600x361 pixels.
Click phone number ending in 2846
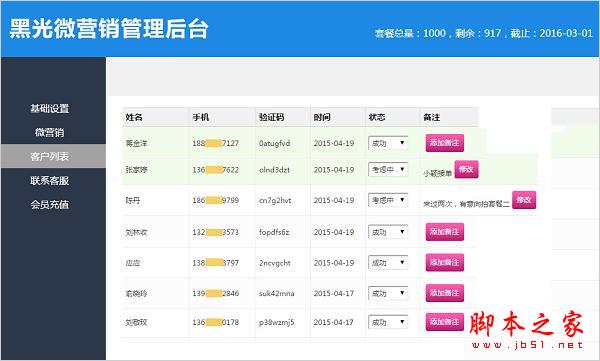pyautogui.click(x=215, y=294)
